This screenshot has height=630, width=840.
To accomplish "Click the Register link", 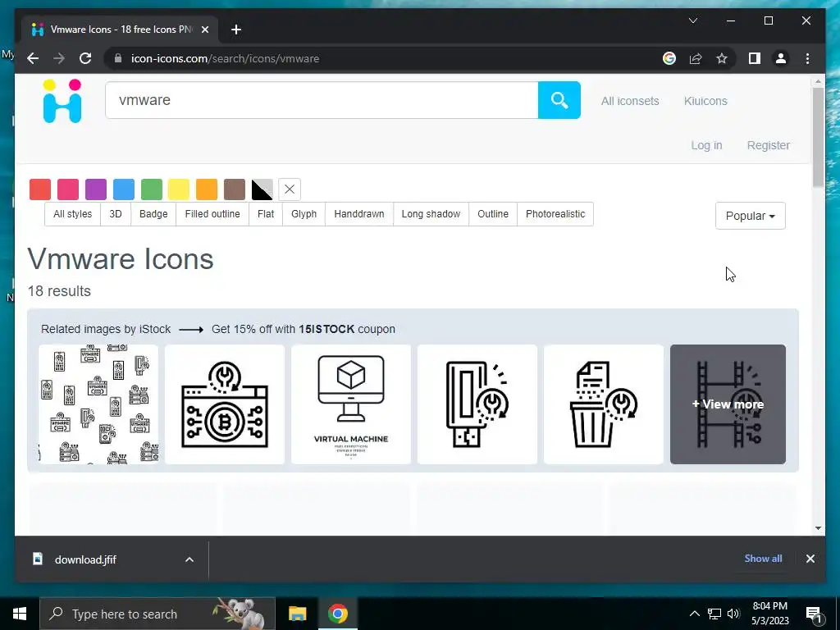I will (768, 145).
